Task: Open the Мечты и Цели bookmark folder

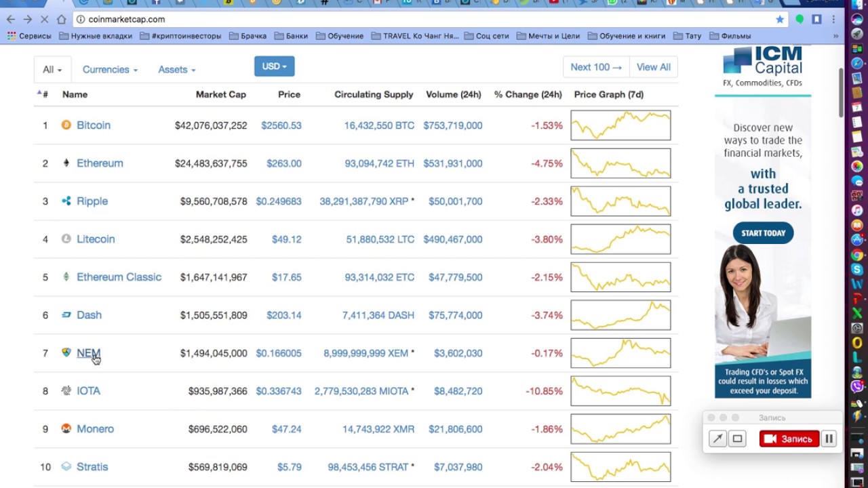Action: 548,36
